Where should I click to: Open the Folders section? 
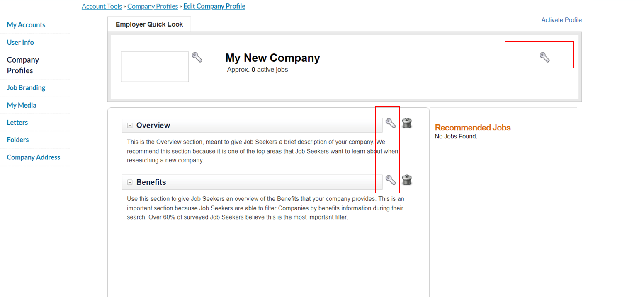[x=17, y=140]
